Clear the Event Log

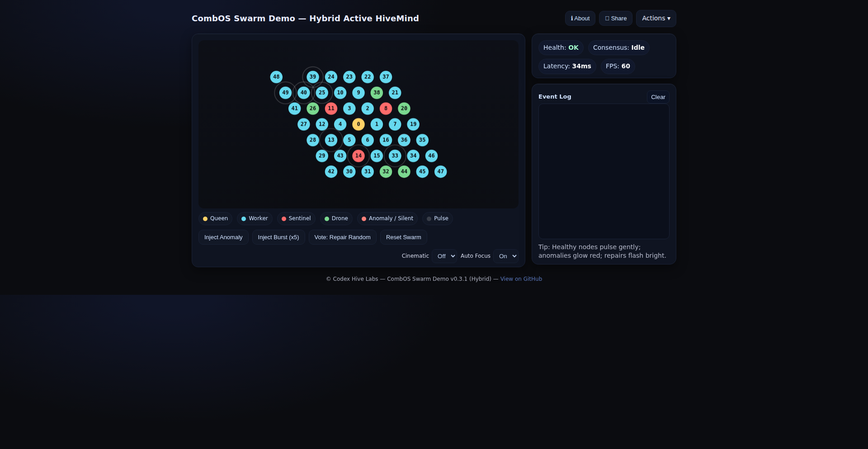(x=658, y=97)
